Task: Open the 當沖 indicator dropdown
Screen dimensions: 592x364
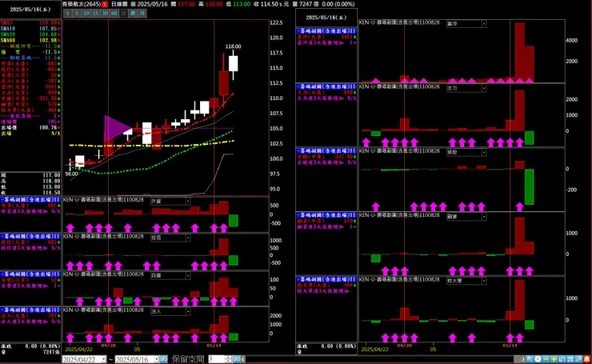Action: point(484,24)
